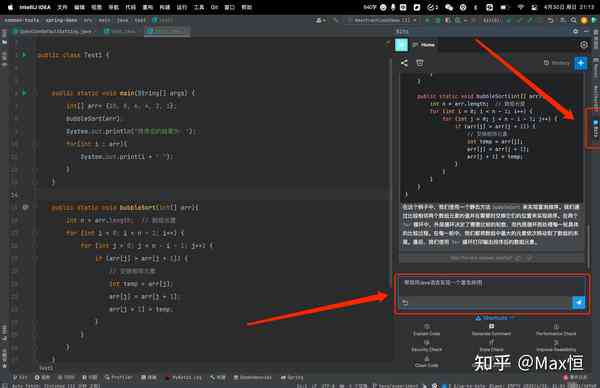Open the Profiler tool window
Viewport: 600px width, 388px height.
118,377
